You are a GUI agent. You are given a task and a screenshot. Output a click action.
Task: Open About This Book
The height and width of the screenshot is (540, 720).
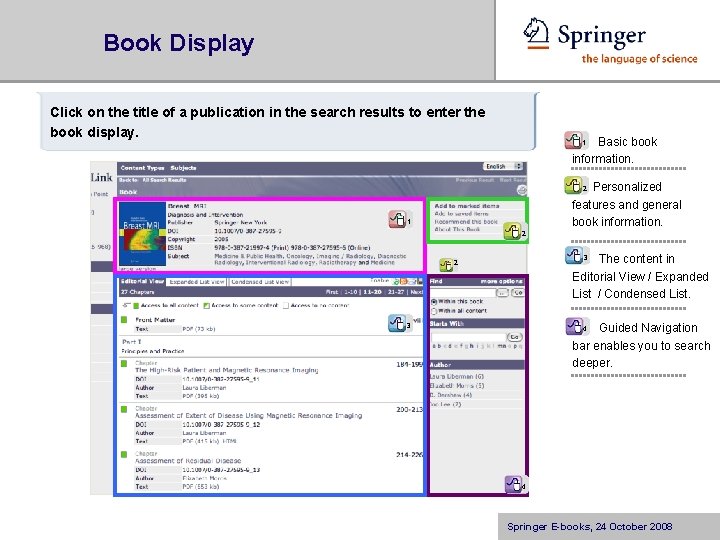(457, 229)
